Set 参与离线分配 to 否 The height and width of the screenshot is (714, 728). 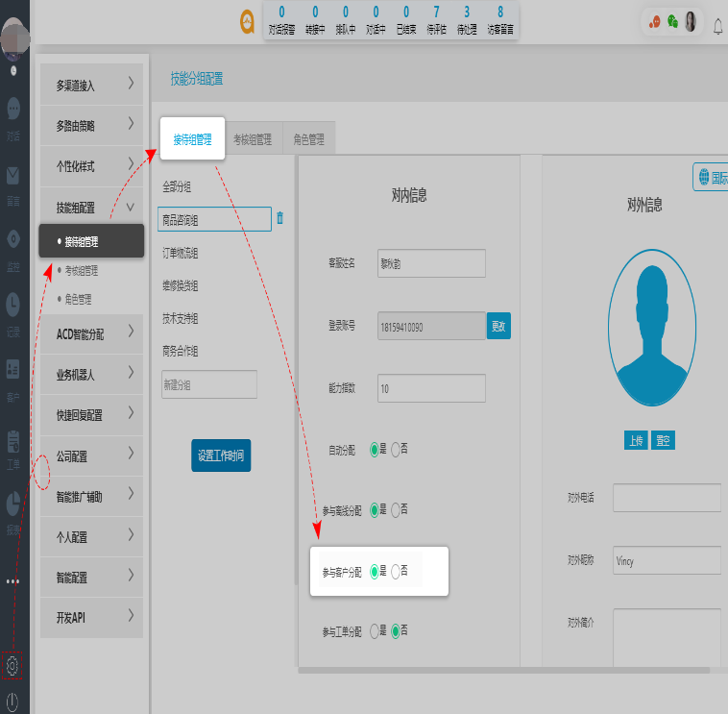tap(396, 510)
